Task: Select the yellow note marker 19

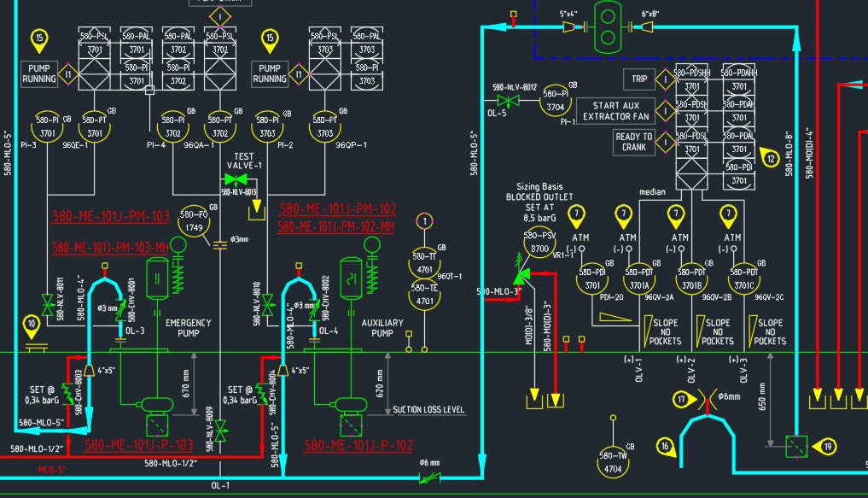Action: pyautogui.click(x=826, y=445)
